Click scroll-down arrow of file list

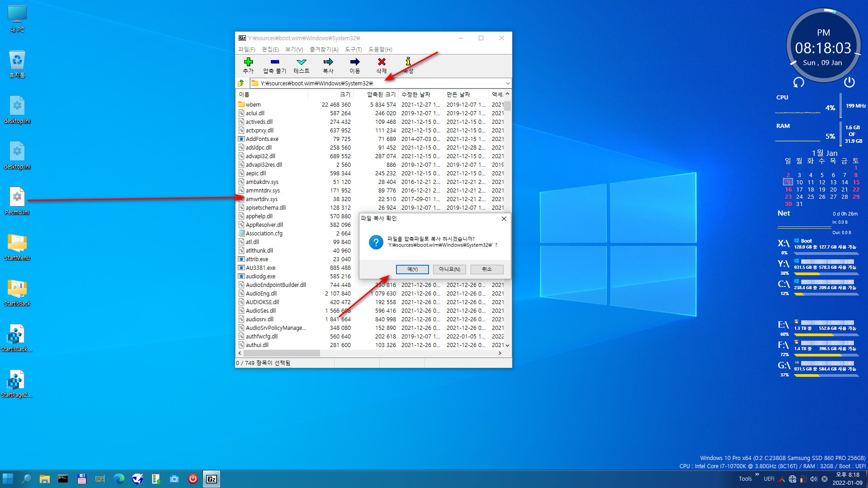pos(508,346)
